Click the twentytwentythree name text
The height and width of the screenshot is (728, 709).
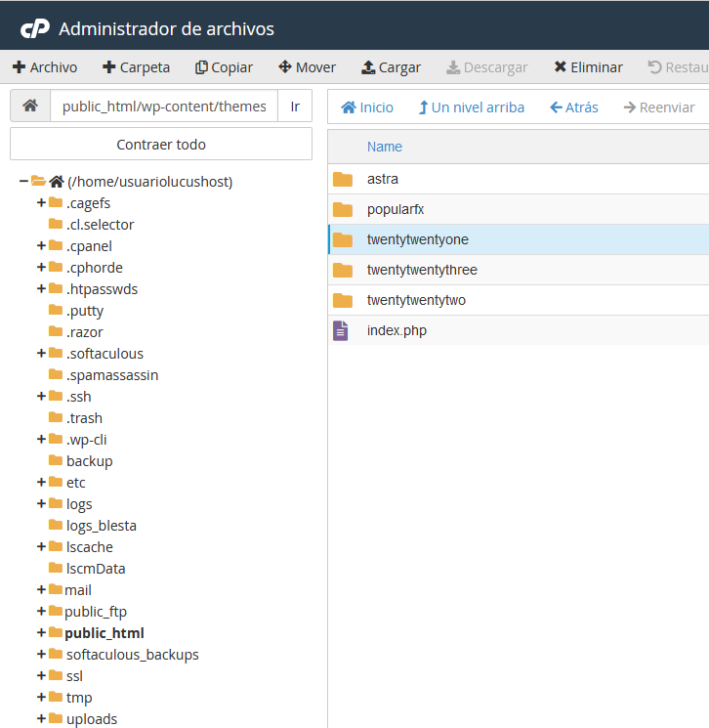[422, 270]
